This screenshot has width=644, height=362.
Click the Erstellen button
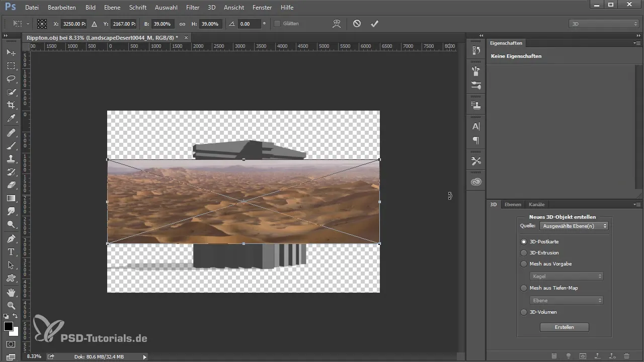(x=564, y=327)
